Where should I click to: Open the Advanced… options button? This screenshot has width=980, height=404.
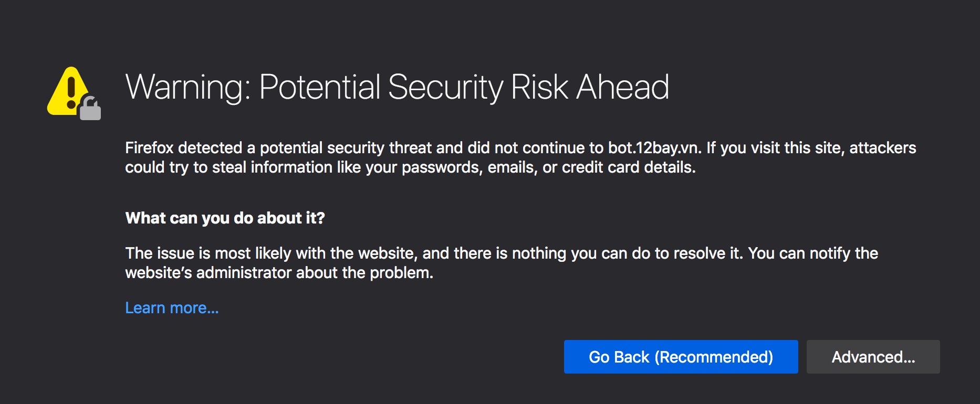pos(873,357)
